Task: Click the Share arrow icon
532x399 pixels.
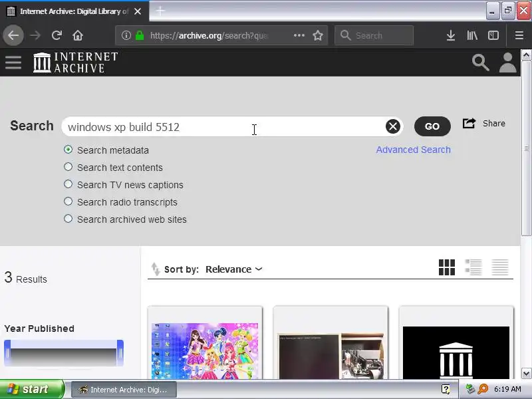Action: pyautogui.click(x=469, y=123)
